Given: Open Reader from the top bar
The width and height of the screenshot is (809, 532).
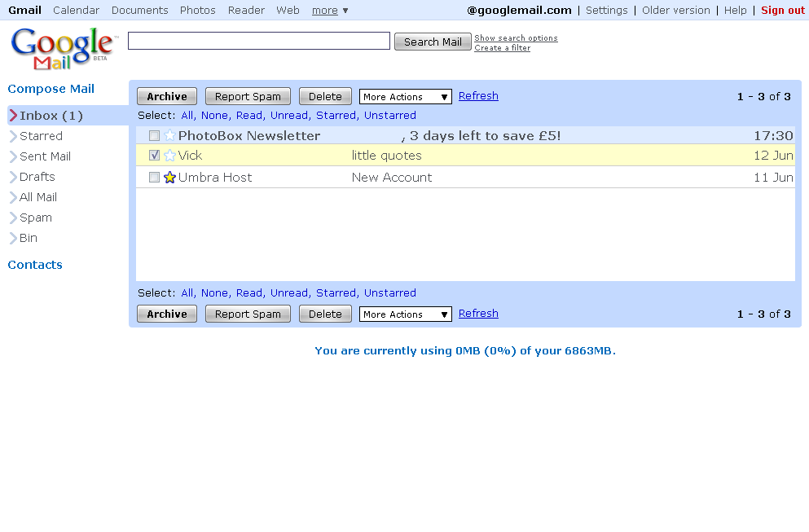Looking at the screenshot, I should pyautogui.click(x=246, y=11).
